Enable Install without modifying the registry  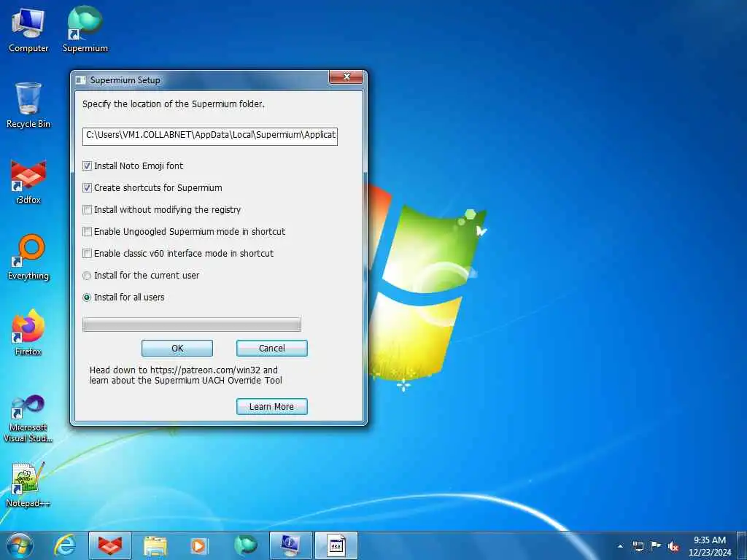[x=87, y=209]
